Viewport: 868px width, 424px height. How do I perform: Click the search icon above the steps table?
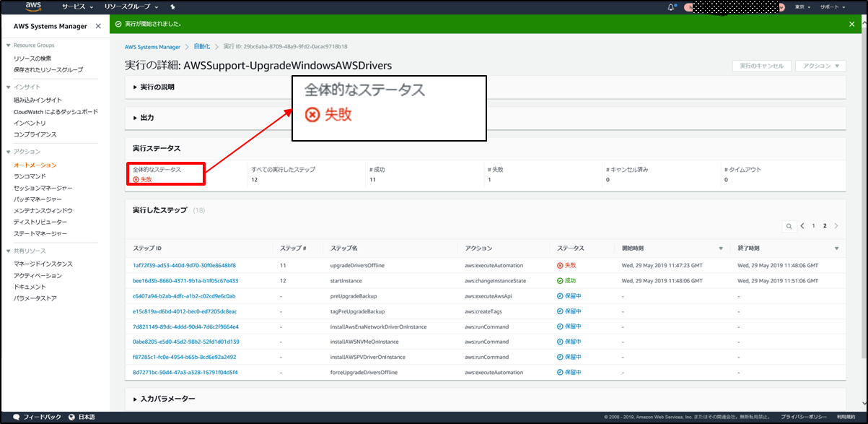click(x=789, y=226)
